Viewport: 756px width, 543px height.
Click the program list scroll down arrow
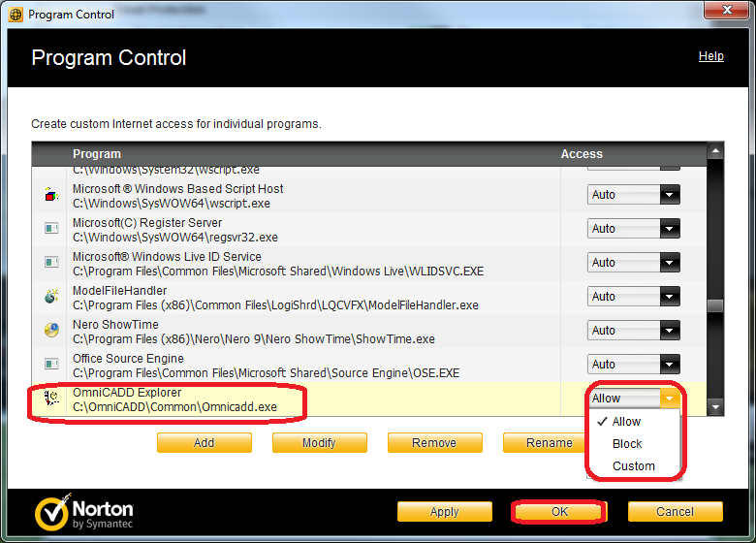[715, 407]
